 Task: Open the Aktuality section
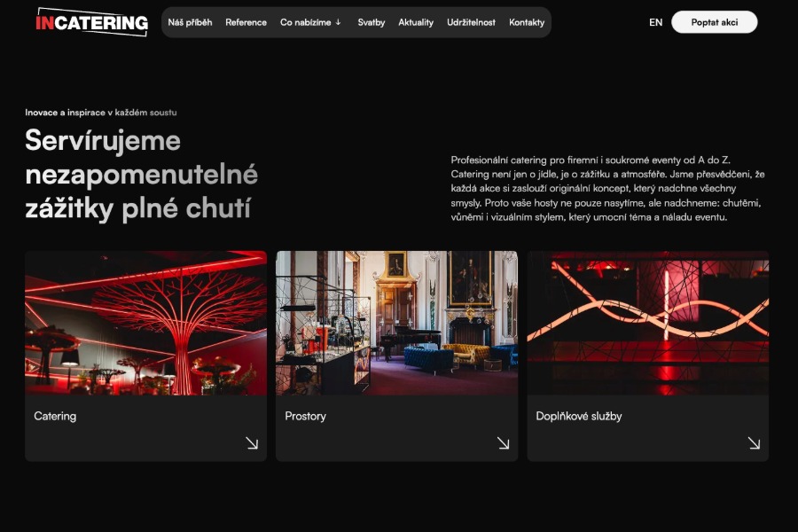(x=416, y=22)
